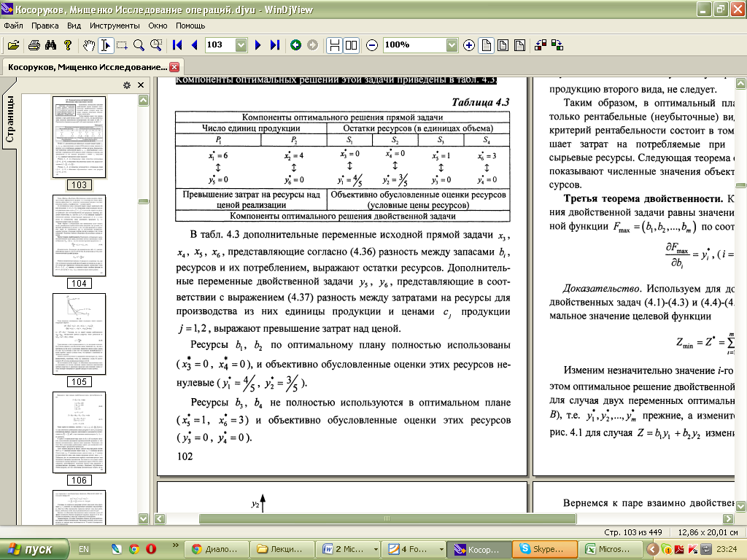Click document vertical scrollbar down arrow
Screen dimensions: 747x560
coord(741,506)
